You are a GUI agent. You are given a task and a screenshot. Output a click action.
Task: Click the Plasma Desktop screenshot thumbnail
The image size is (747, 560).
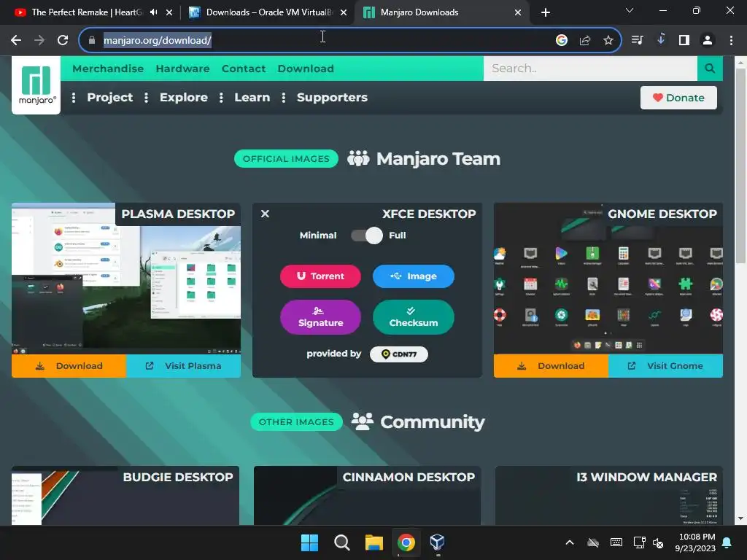(125, 279)
